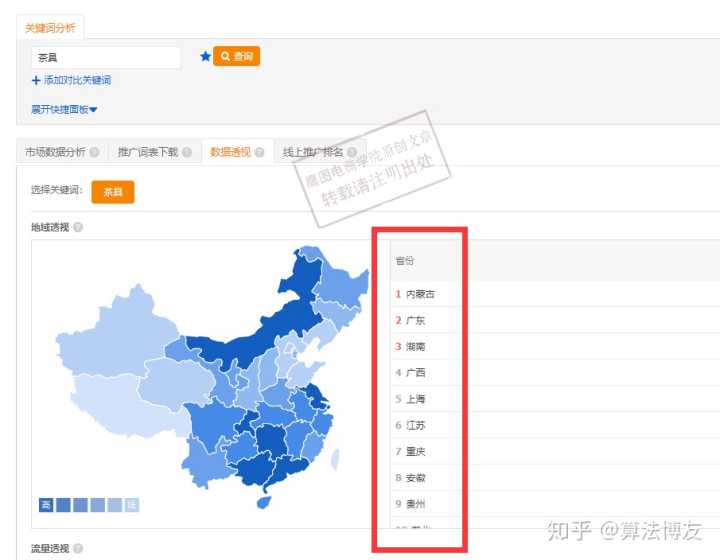The height and width of the screenshot is (560, 720).
Task: Click help icon next to 线上推广排名
Action: (352, 152)
